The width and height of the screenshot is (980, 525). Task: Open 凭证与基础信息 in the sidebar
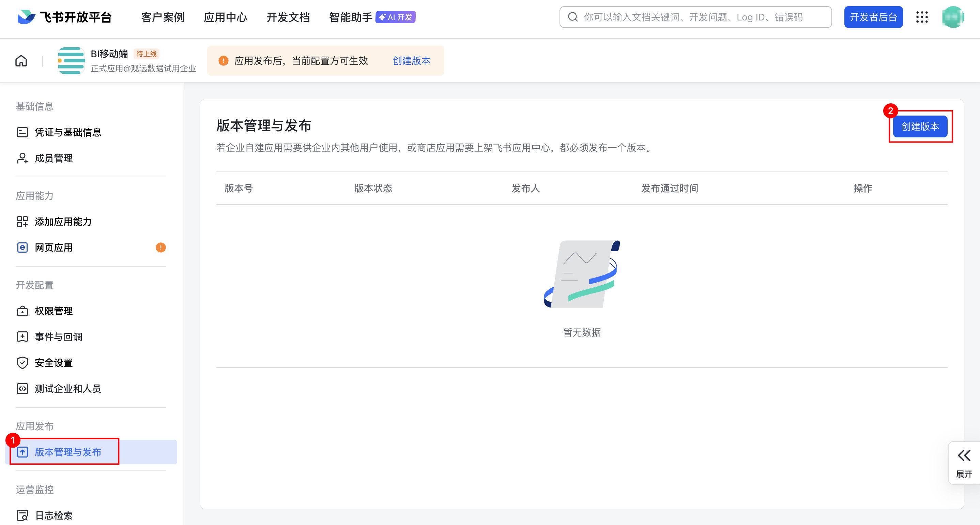pyautogui.click(x=68, y=133)
